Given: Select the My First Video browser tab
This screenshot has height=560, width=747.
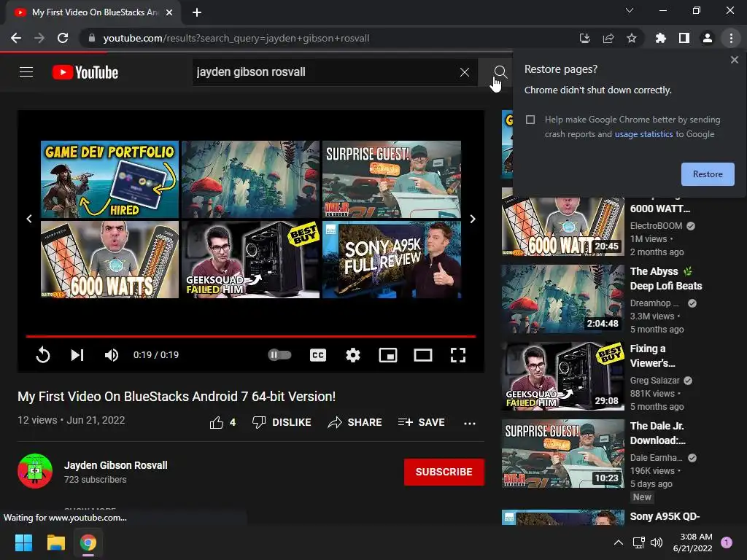Looking at the screenshot, I should click(x=93, y=12).
